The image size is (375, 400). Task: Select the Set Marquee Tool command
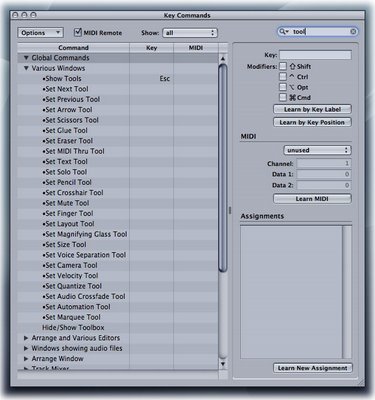pyautogui.click(x=71, y=317)
